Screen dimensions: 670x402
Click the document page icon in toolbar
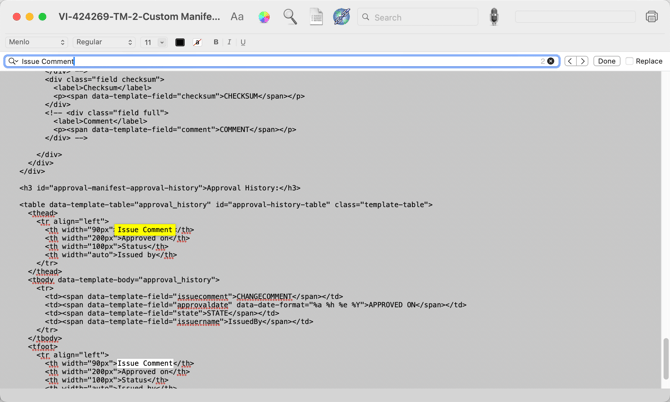tap(316, 17)
